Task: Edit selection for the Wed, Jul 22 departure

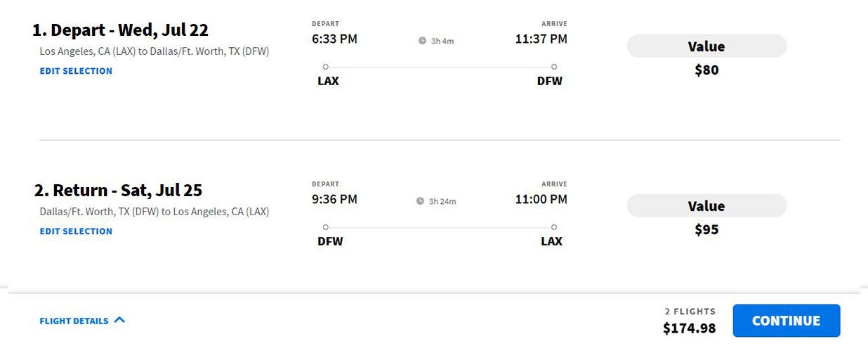Action: pyautogui.click(x=76, y=71)
